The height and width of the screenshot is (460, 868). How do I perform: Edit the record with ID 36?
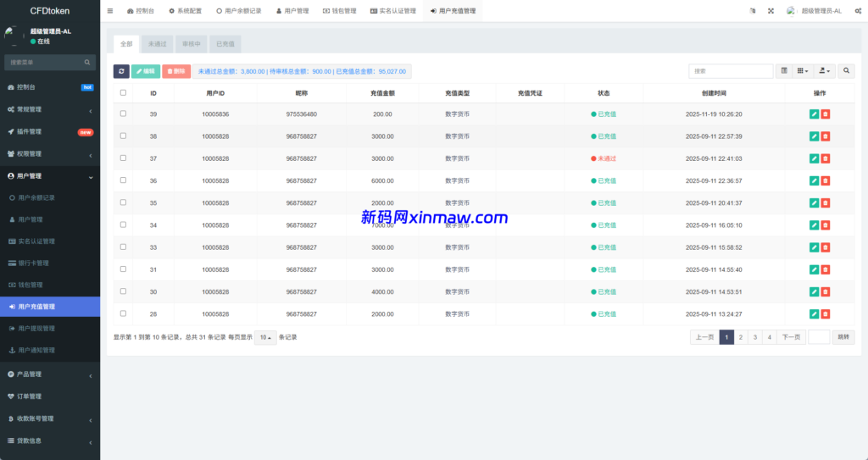click(814, 180)
